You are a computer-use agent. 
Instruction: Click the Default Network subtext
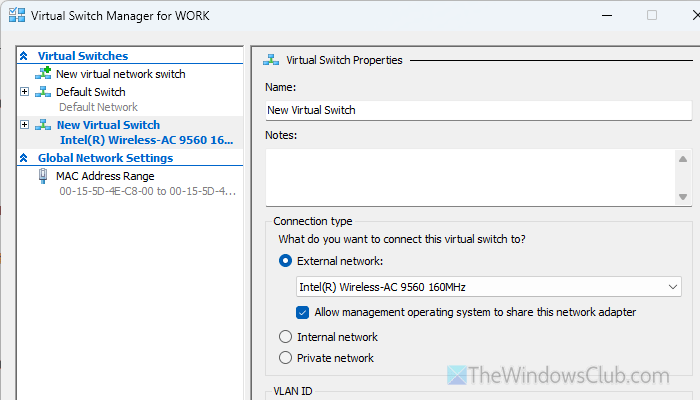coord(98,107)
